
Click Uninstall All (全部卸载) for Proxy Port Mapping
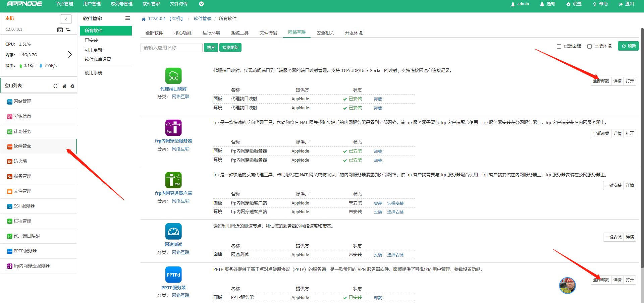coord(601,81)
